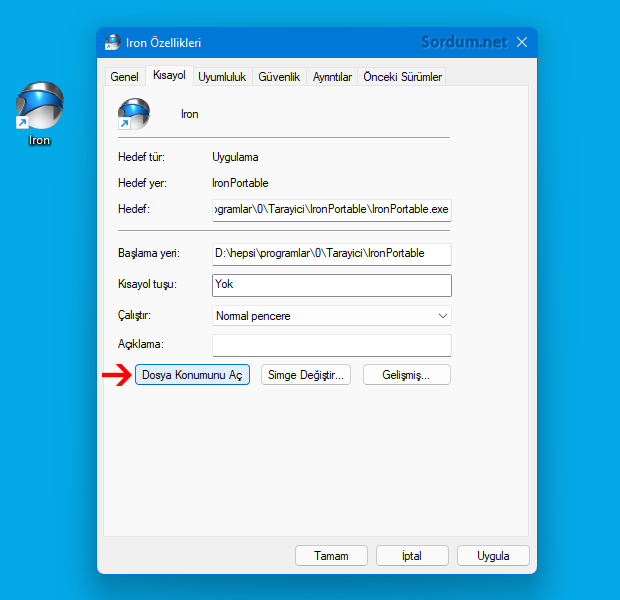The image size is (620, 600).
Task: Click the Çalıştır label
Action: pyautogui.click(x=134, y=316)
